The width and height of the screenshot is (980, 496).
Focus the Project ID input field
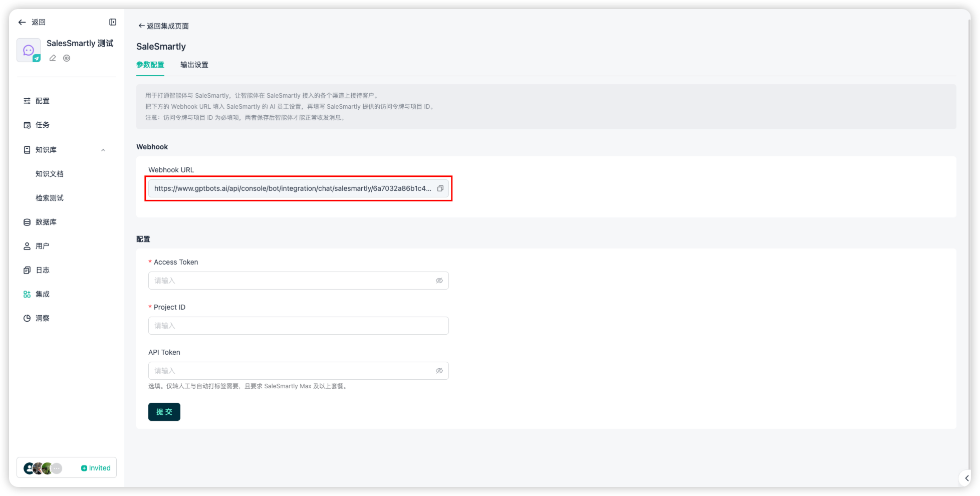point(299,326)
